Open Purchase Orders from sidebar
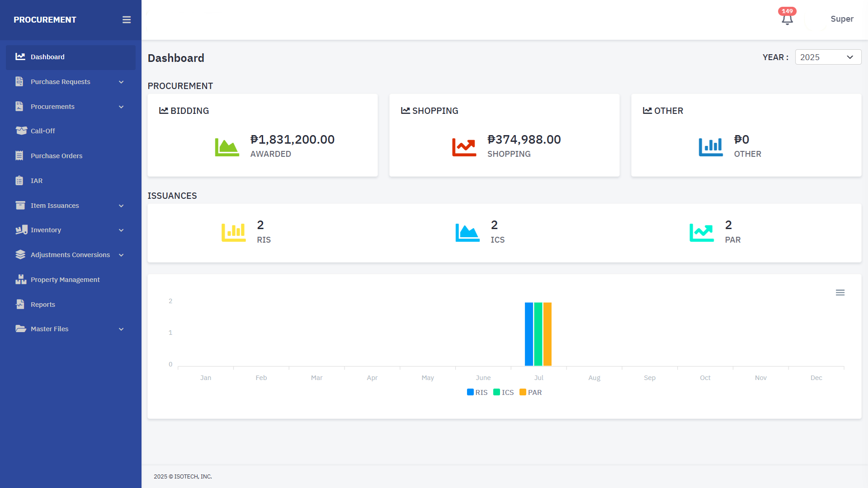The height and width of the screenshot is (488, 868). pyautogui.click(x=57, y=156)
